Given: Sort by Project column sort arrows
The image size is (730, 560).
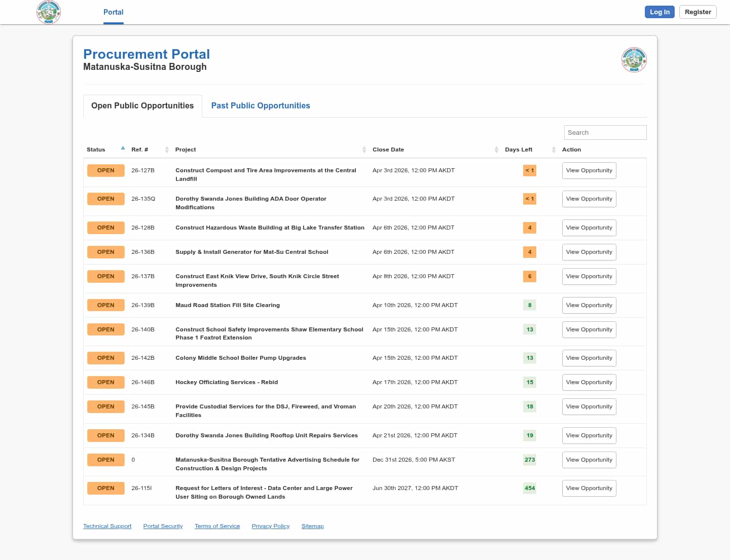Looking at the screenshot, I should pos(364,150).
